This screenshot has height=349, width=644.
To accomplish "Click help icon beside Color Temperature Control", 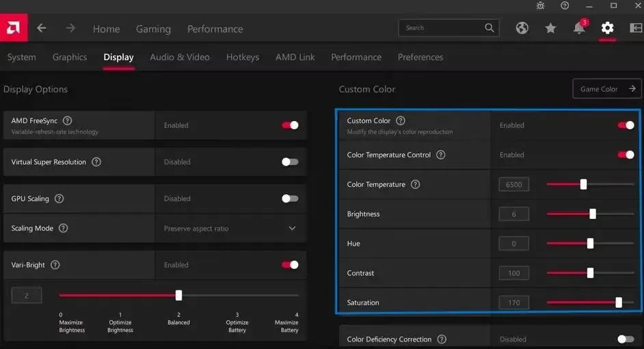I will pos(441,155).
